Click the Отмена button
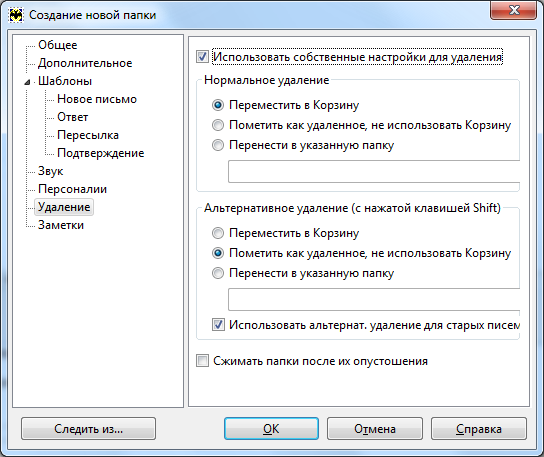Screen dimensions: 544x457 (x=375, y=429)
